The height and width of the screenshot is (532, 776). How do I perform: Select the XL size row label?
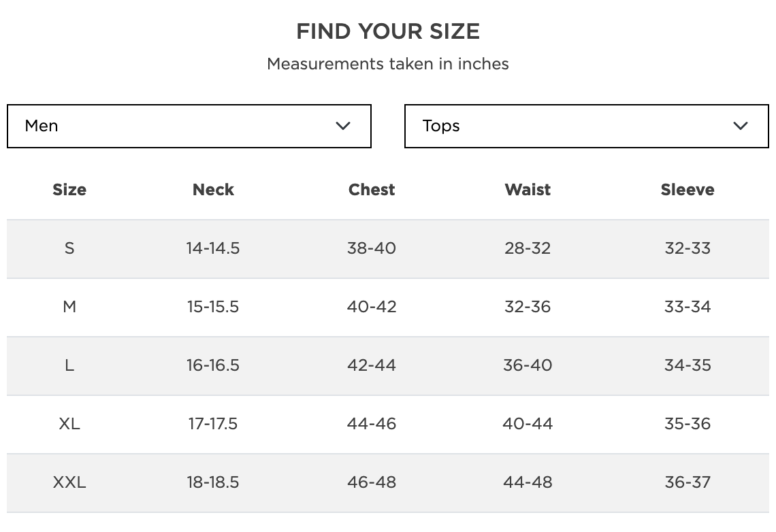coord(69,424)
